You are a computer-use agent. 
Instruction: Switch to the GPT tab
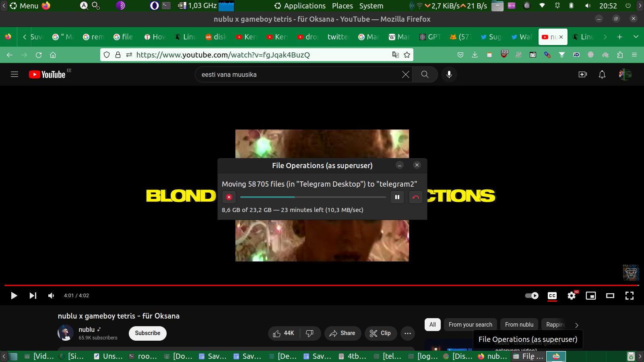pos(430,37)
